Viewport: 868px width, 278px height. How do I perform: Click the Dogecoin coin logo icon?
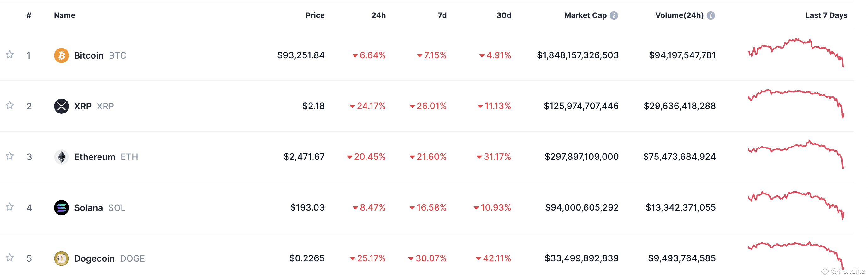tap(61, 258)
